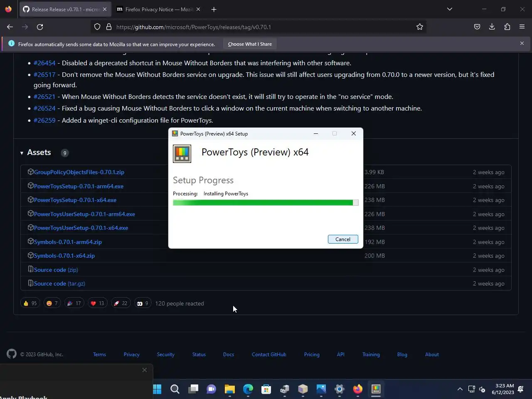Download GroupPolicyObjectFiles-0.70.1.zip
The image size is (532, 399).
click(79, 172)
